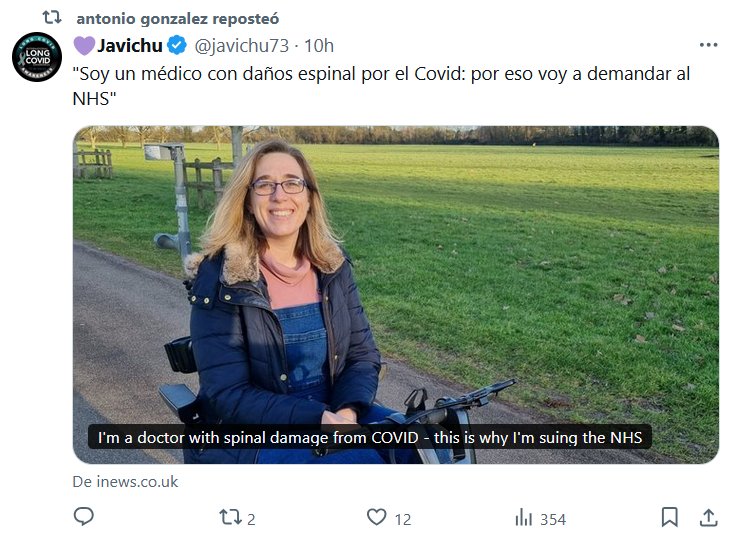Image resolution: width=740 pixels, height=540 pixels.
Task: Bookmark this post
Action: (x=669, y=517)
